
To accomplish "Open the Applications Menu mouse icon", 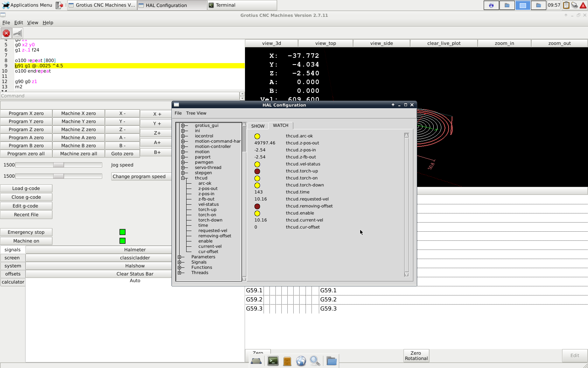I will (x=6, y=5).
